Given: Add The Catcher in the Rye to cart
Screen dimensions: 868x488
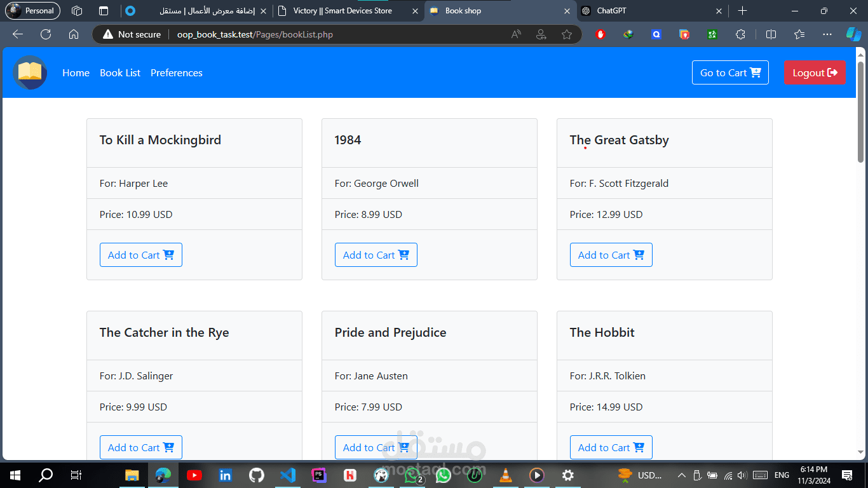Looking at the screenshot, I should tap(141, 447).
